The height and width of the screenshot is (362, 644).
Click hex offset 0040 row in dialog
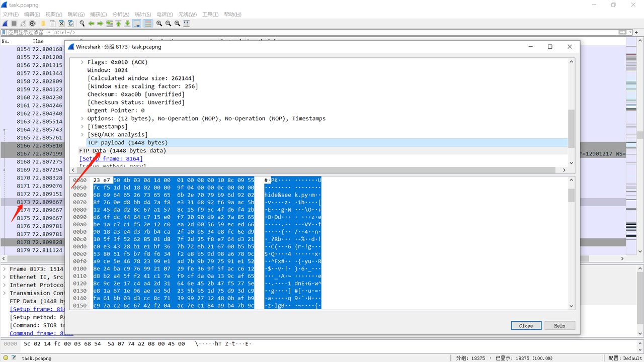coord(79,180)
